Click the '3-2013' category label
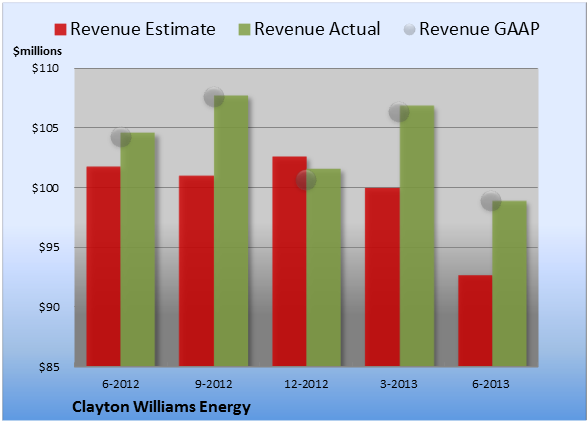This screenshot has width=588, height=422. 399,384
